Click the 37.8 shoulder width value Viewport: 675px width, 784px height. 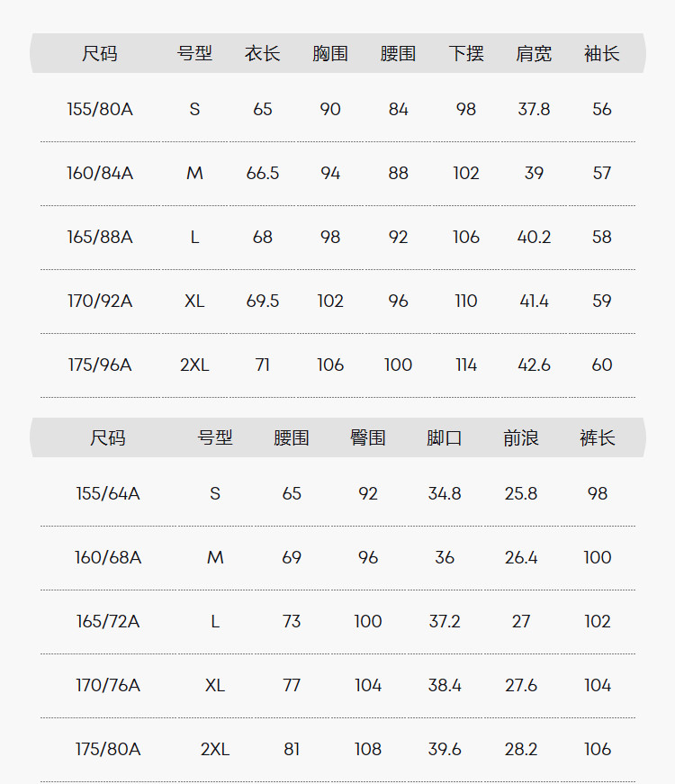[x=534, y=110]
